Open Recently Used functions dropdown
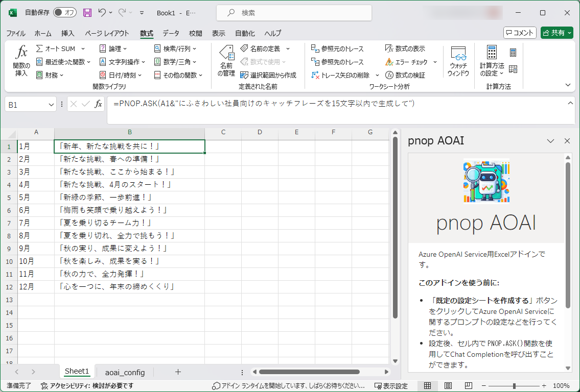The width and height of the screenshot is (580, 392). 89,62
